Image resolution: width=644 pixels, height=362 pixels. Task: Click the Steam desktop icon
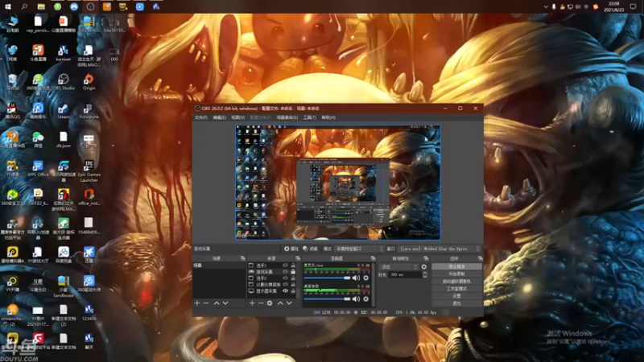(64, 109)
